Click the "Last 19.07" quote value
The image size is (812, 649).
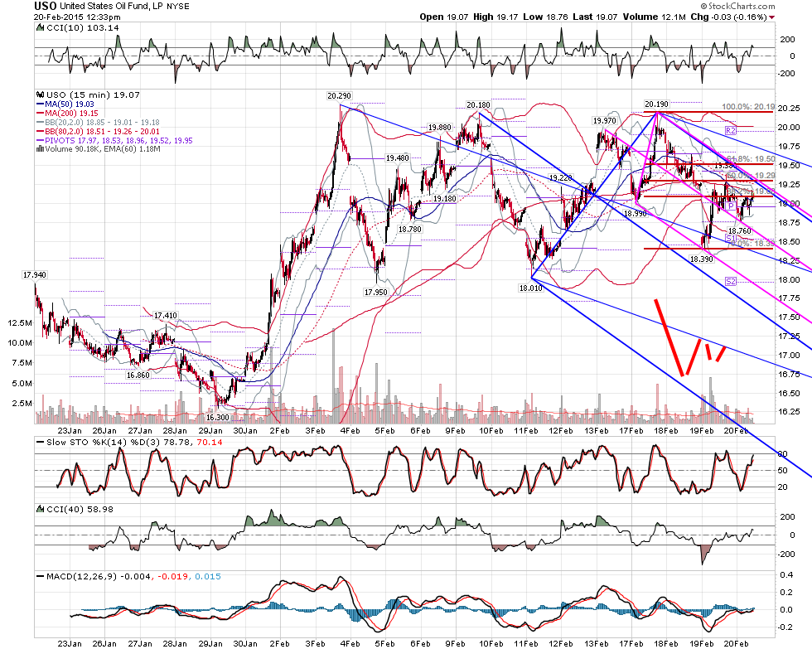(595, 17)
